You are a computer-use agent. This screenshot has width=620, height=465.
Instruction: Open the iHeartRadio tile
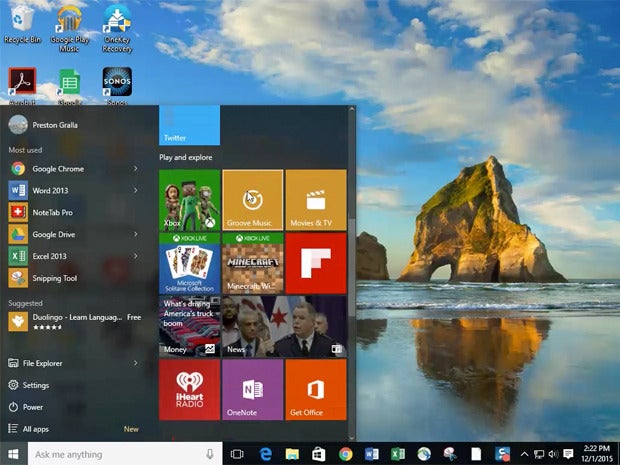[189, 390]
